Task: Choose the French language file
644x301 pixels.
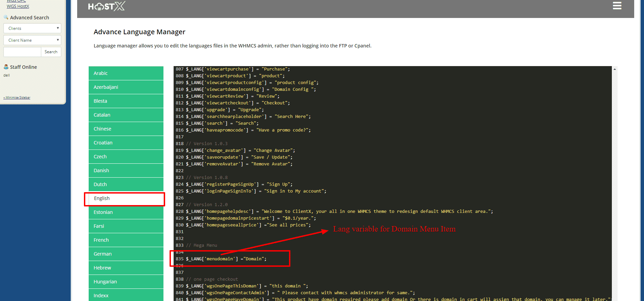Action: click(126, 240)
